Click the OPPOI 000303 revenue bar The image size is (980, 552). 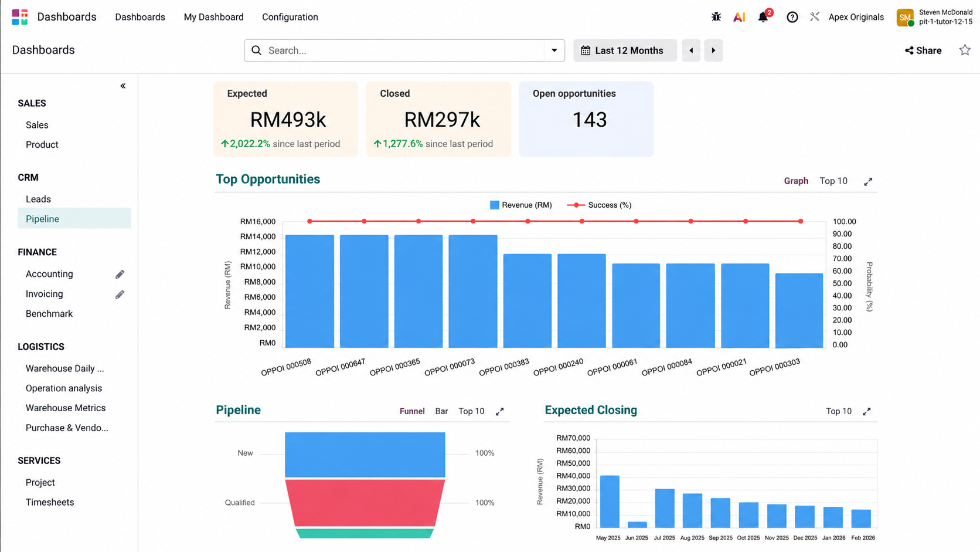point(799,311)
